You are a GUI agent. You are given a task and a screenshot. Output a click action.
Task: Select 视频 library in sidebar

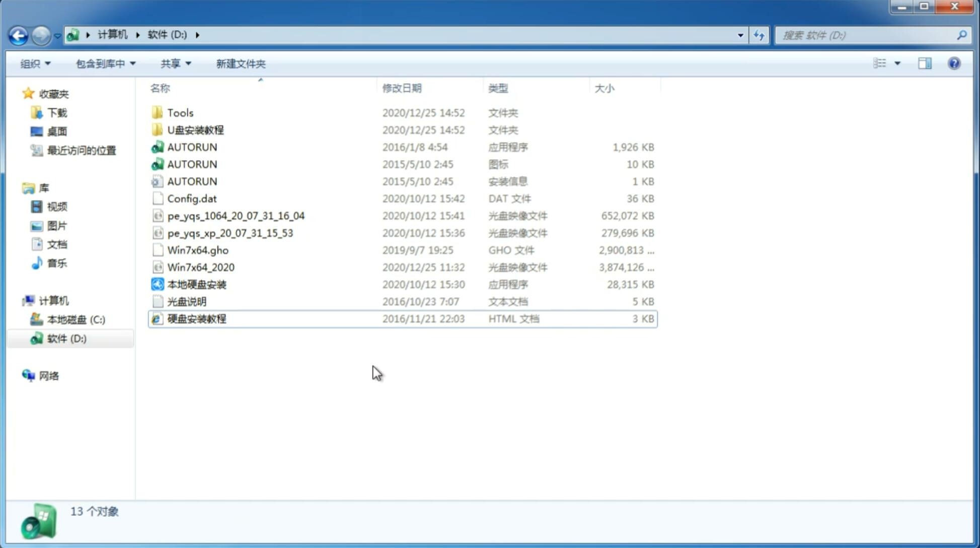[56, 207]
